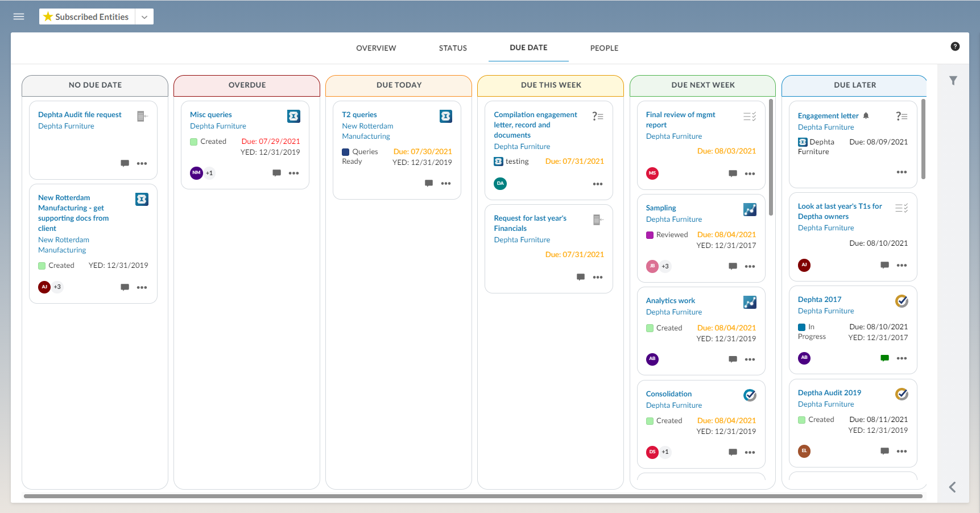Click the help question mark icon

[955, 47]
